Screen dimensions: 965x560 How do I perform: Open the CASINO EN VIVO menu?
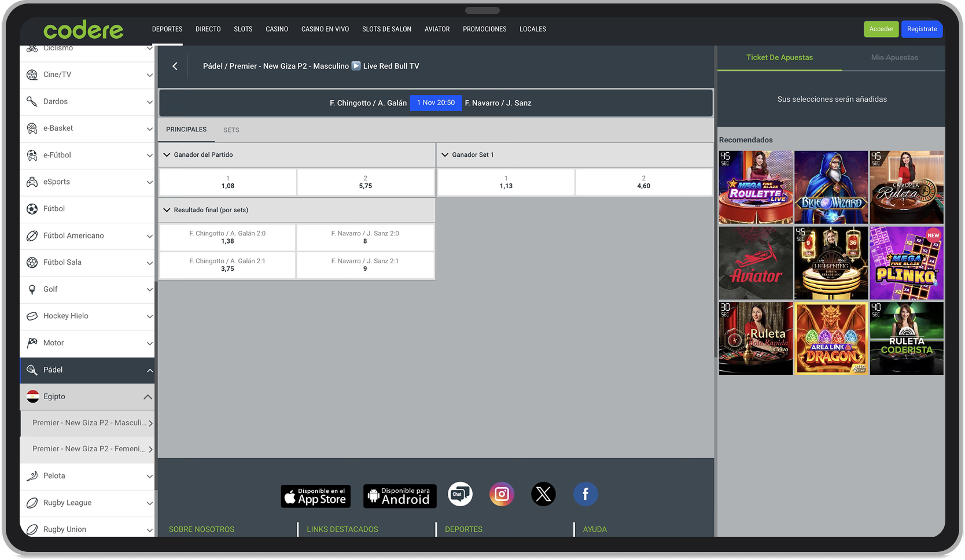coord(325,29)
